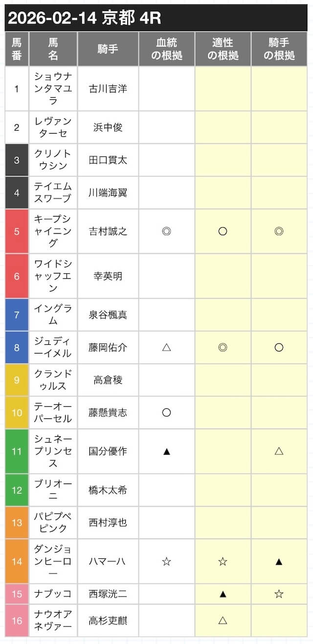
Task: Click the race title 2026-02-14 京都 4R
Action: pyautogui.click(x=84, y=18)
